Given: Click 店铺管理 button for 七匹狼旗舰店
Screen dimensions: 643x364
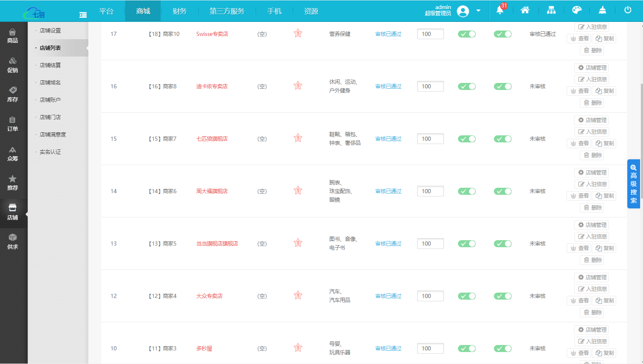Looking at the screenshot, I should pyautogui.click(x=592, y=120).
